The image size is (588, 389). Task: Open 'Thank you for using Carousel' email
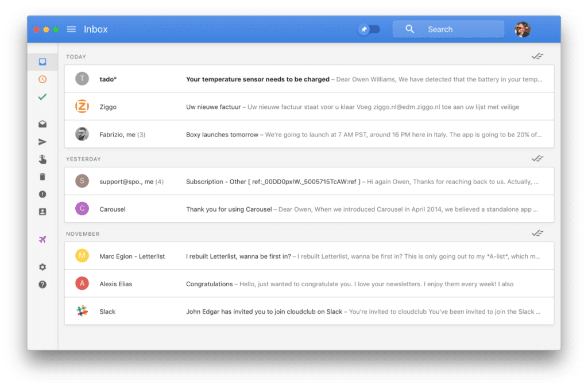click(309, 209)
